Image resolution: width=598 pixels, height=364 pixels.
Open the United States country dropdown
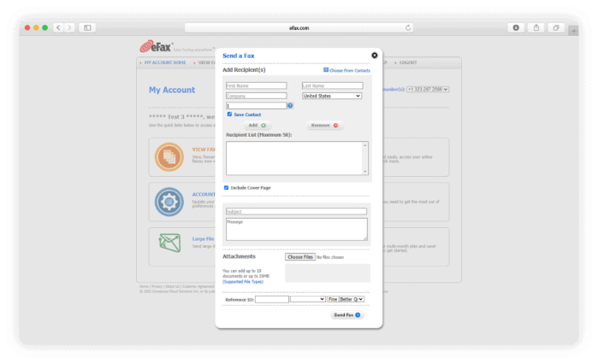pos(332,96)
